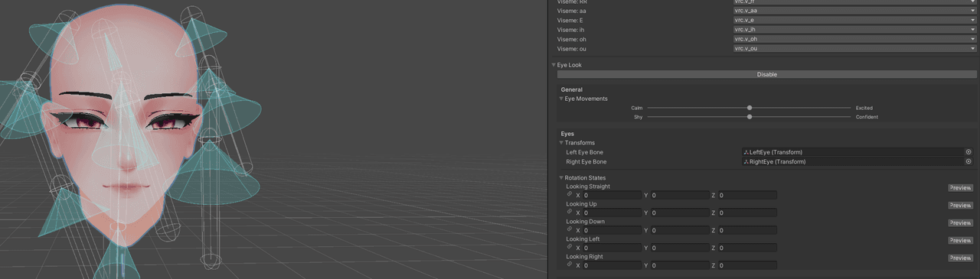Click the 'Viseme: ou' label
Image resolution: width=980 pixels, height=279 pixels.
tap(572, 48)
